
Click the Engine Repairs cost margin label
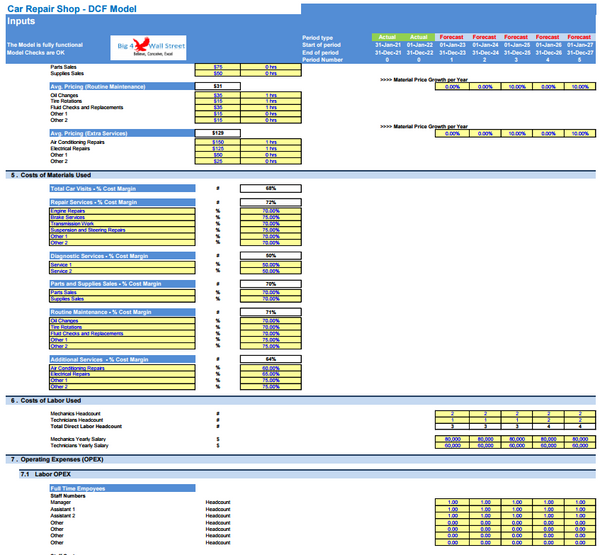(70, 211)
